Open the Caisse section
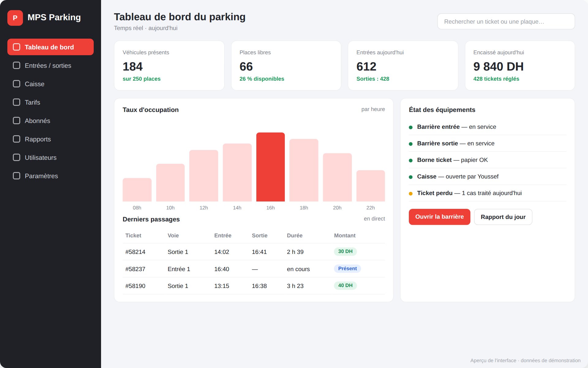 (51, 84)
